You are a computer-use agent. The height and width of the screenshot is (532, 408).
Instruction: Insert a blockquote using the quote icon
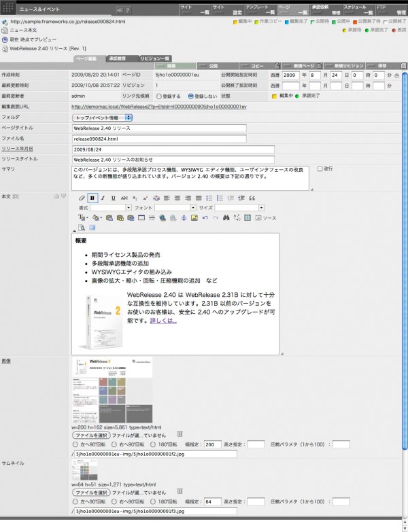pyautogui.click(x=252, y=198)
